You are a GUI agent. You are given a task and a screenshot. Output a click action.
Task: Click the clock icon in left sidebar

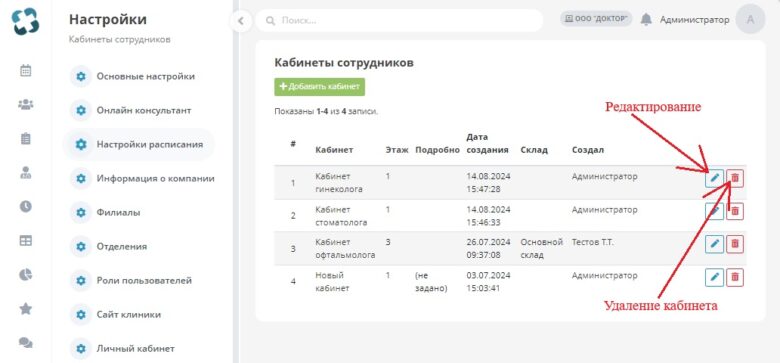click(x=25, y=206)
